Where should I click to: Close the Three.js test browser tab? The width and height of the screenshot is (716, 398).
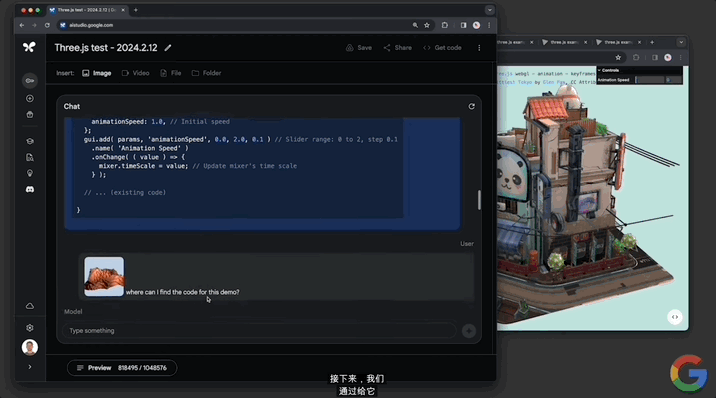point(123,10)
